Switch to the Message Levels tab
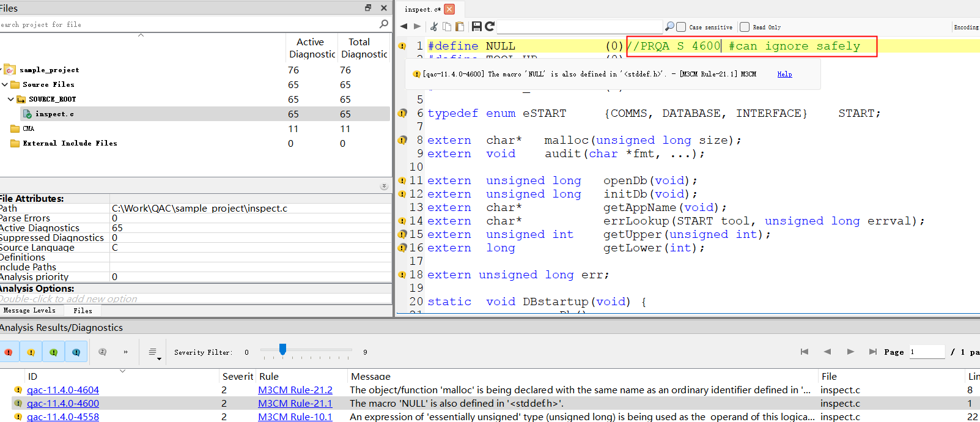The image size is (980, 422). pyautogui.click(x=29, y=311)
